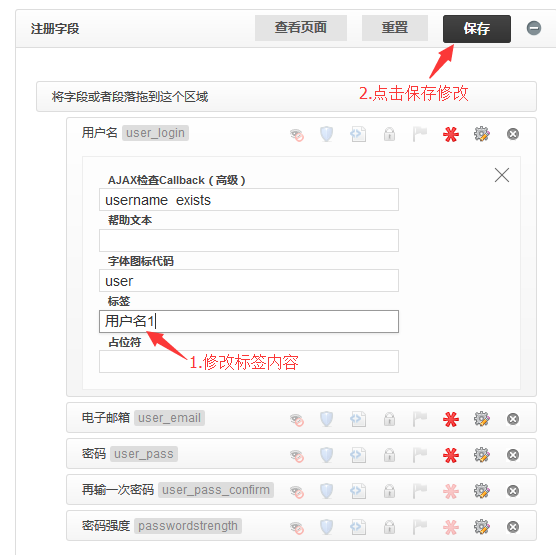The height and width of the screenshot is (555, 556).
Task: Open gear settings for user_email field
Action: [482, 419]
